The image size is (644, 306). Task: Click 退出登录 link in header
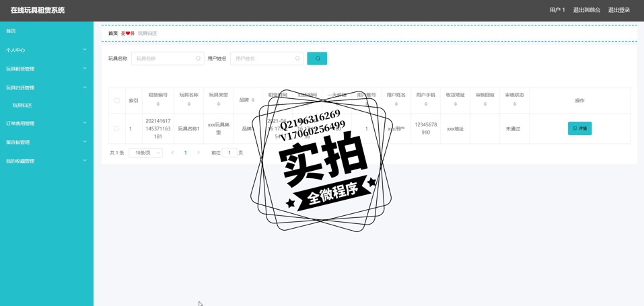(x=618, y=10)
